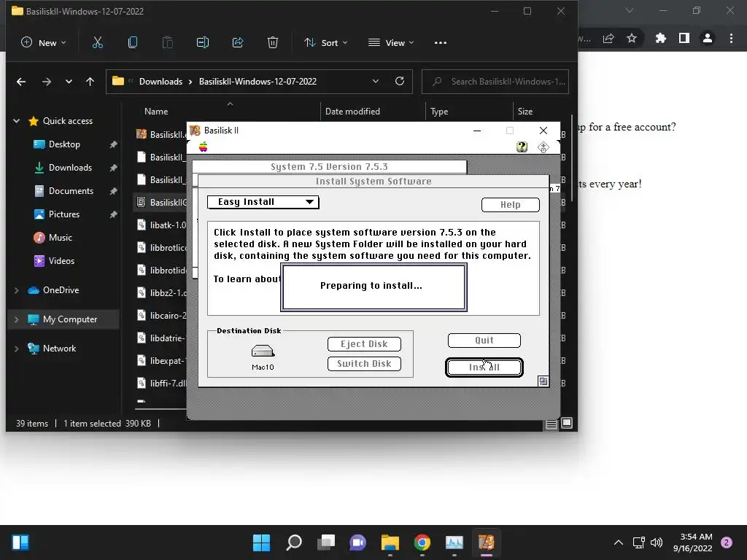
Task: Open the Apple menu in Basilisk II
Action: click(203, 147)
